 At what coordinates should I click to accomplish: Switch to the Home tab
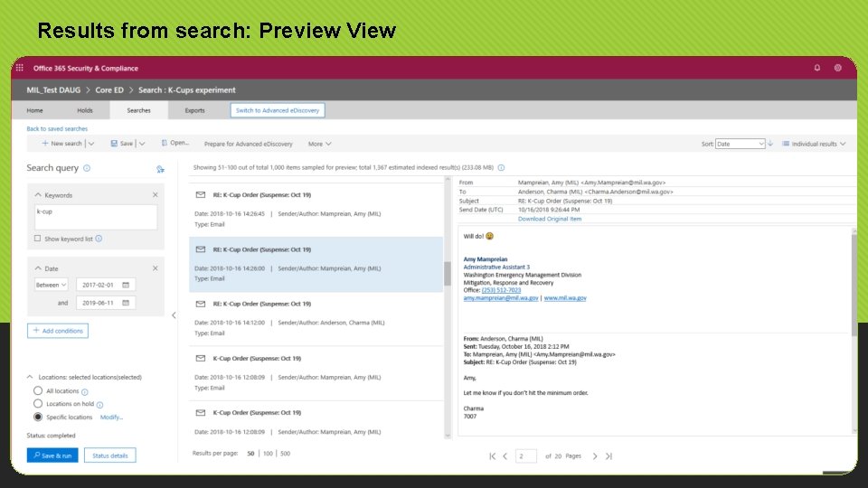(35, 110)
